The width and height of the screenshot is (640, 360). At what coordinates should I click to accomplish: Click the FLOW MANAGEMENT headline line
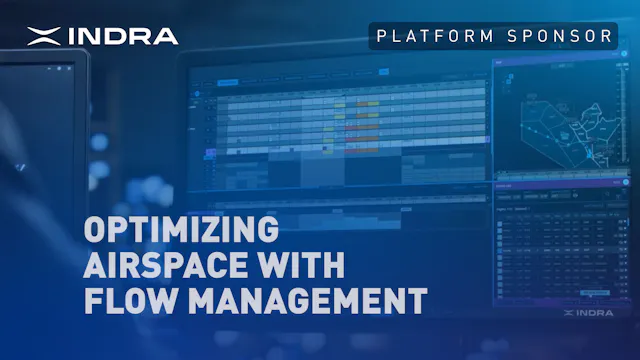click(x=256, y=300)
